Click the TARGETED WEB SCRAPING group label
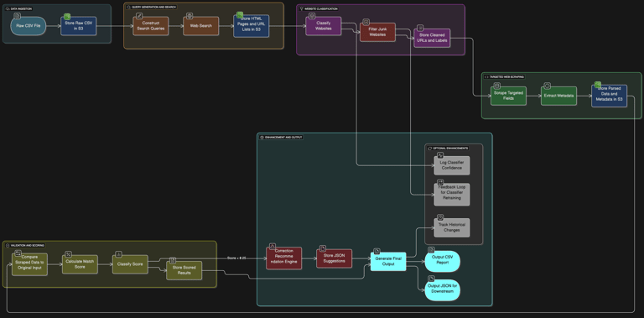 [x=506, y=77]
